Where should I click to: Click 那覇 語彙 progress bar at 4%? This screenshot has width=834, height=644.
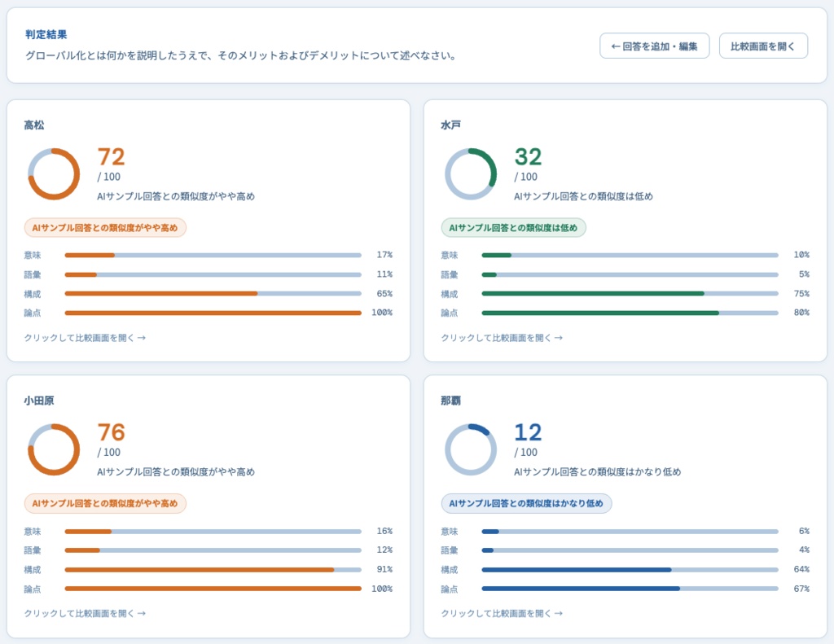(x=630, y=550)
